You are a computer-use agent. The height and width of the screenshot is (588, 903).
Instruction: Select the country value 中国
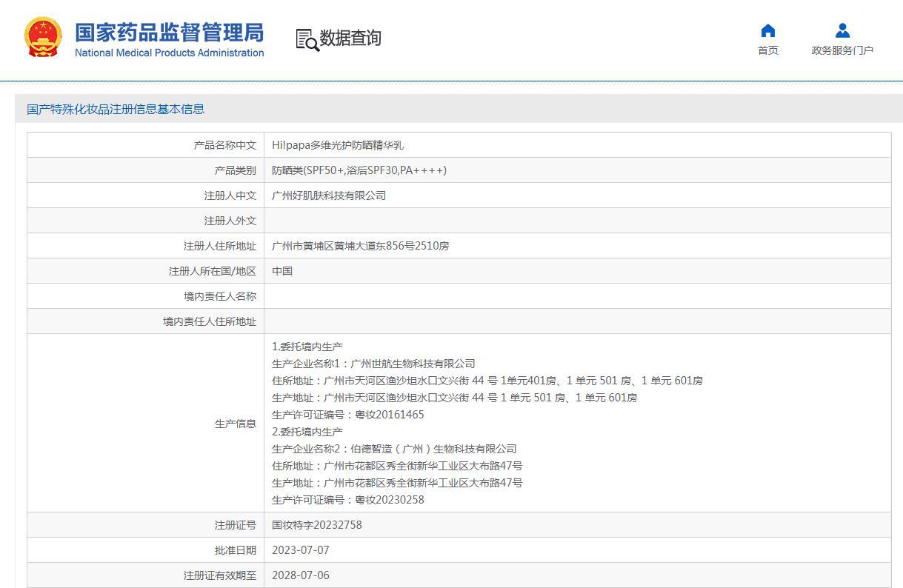point(282,271)
